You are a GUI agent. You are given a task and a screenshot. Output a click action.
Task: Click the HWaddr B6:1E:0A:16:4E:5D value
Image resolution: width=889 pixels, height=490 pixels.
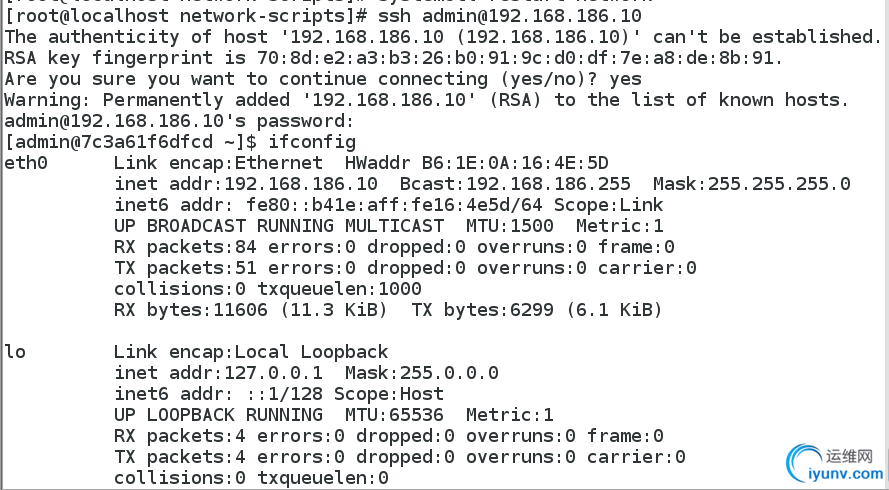click(476, 163)
